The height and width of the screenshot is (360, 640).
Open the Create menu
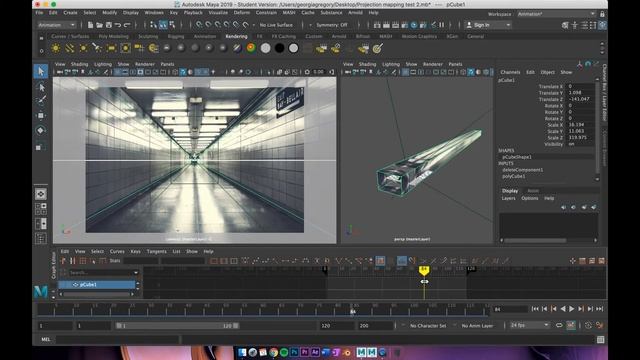(70, 13)
